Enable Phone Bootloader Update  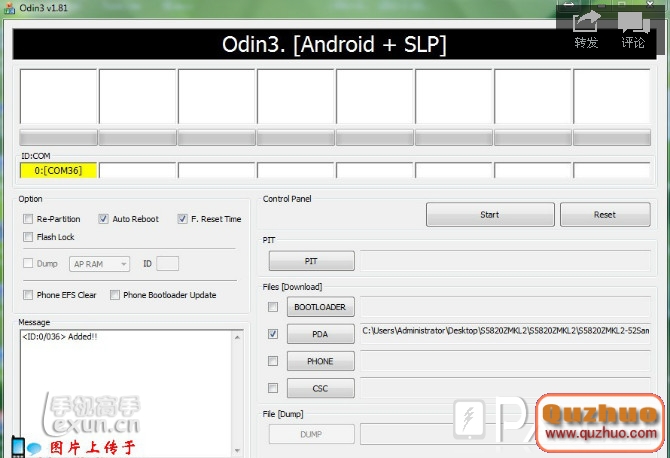(115, 295)
